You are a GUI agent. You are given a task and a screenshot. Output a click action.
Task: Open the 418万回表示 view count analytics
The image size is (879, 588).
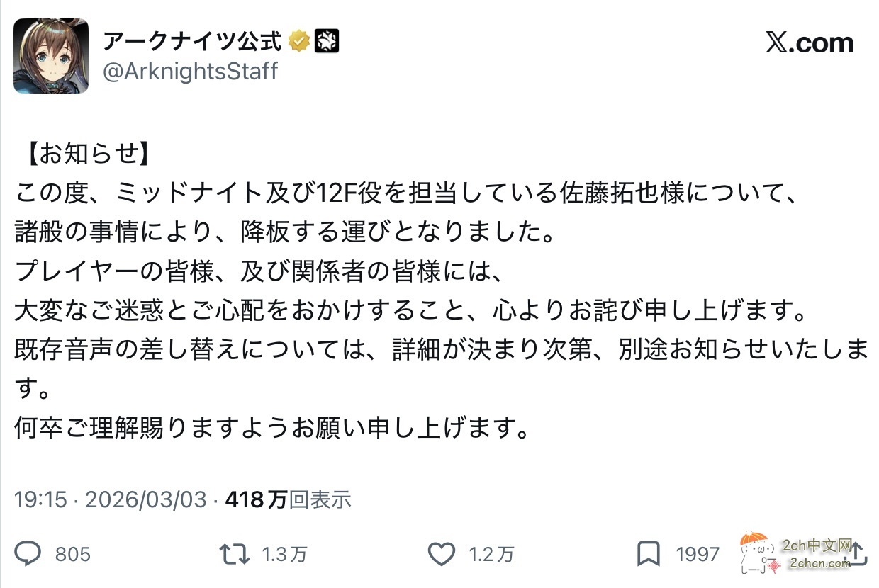pos(288,499)
